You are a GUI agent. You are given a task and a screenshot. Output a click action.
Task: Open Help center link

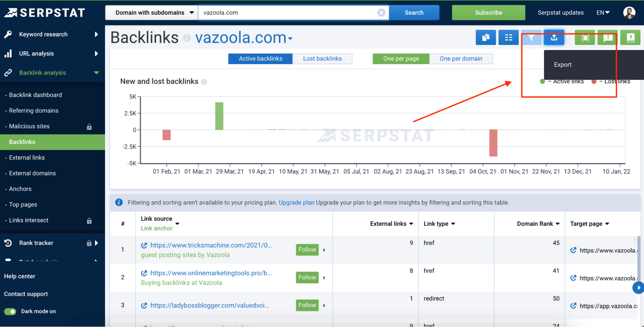(20, 276)
